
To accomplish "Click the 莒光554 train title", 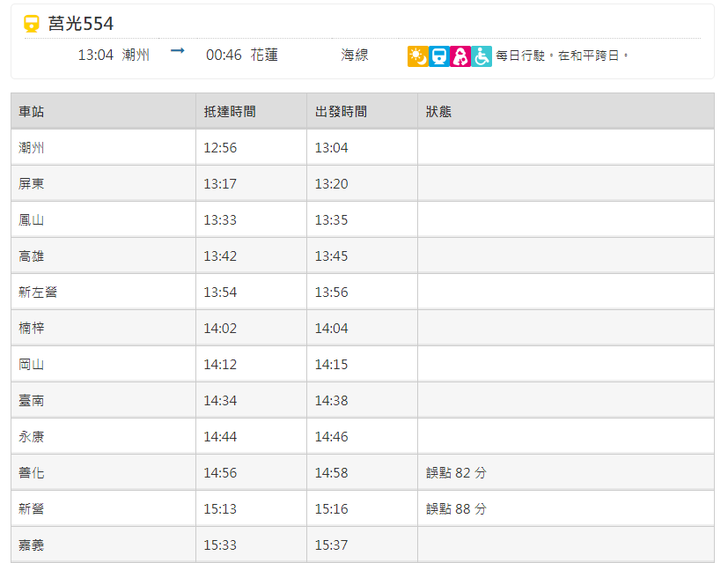I will pyautogui.click(x=81, y=24).
